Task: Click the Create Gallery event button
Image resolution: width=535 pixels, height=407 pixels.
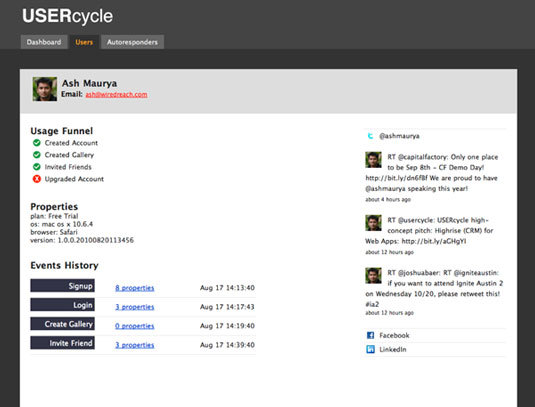Action: (62, 324)
